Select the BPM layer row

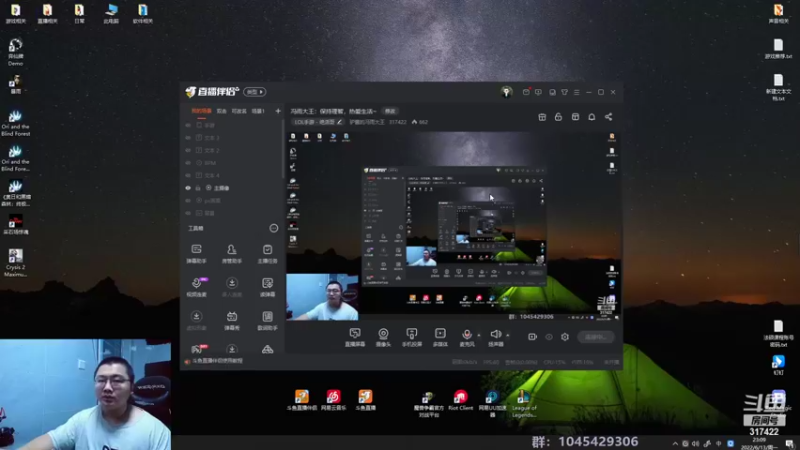tap(232, 163)
